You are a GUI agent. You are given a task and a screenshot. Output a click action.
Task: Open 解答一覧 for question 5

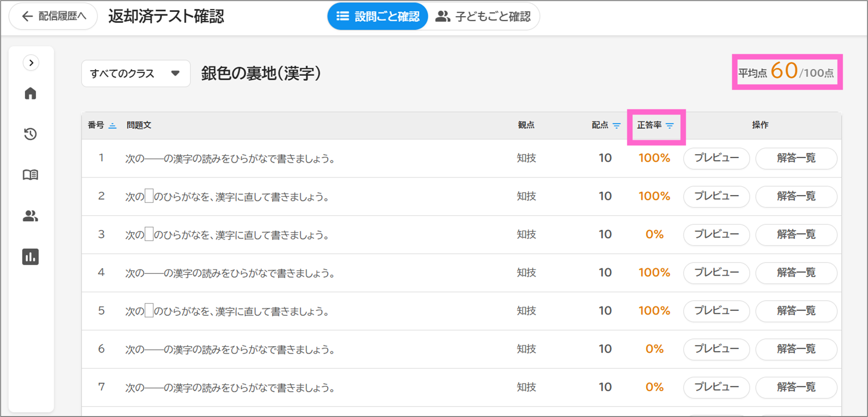point(796,311)
